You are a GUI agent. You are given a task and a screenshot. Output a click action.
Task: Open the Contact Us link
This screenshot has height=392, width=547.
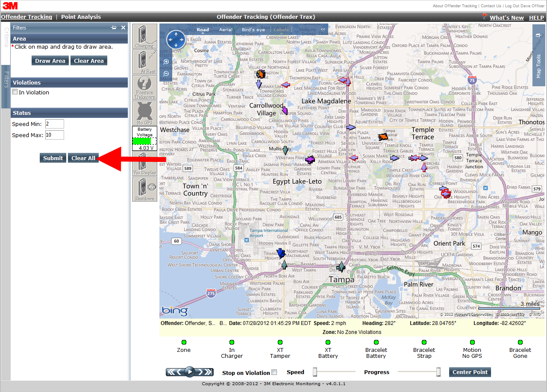tap(491, 6)
